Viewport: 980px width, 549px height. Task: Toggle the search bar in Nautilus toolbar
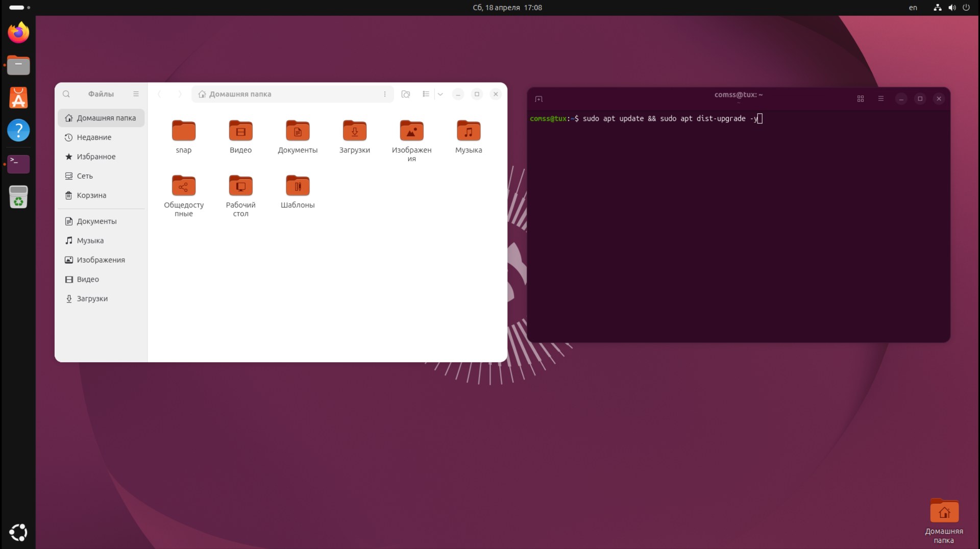tap(406, 94)
